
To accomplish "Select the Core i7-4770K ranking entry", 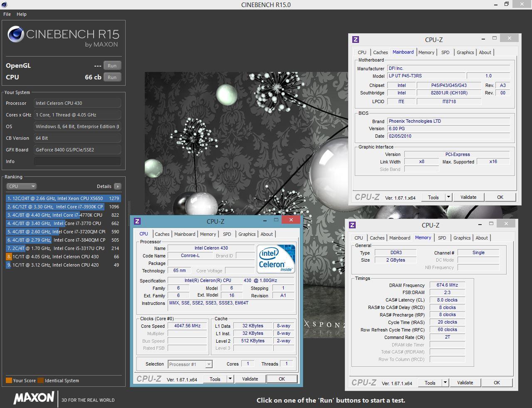I will coord(63,215).
